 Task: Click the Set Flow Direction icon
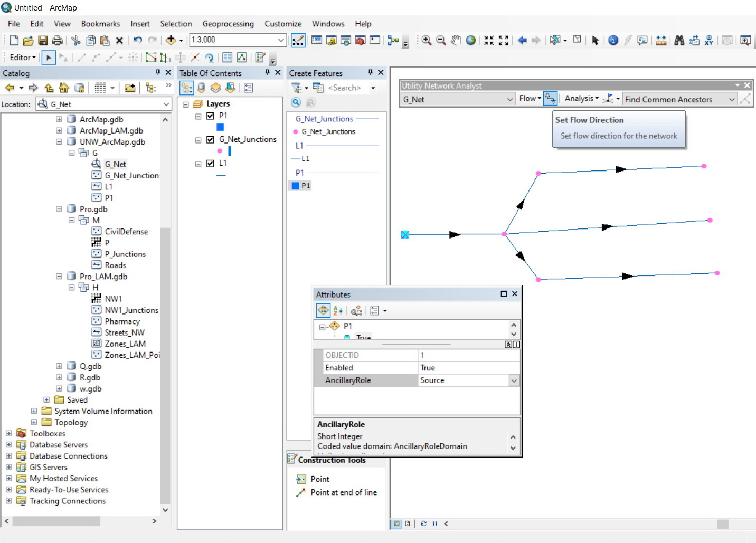click(550, 99)
